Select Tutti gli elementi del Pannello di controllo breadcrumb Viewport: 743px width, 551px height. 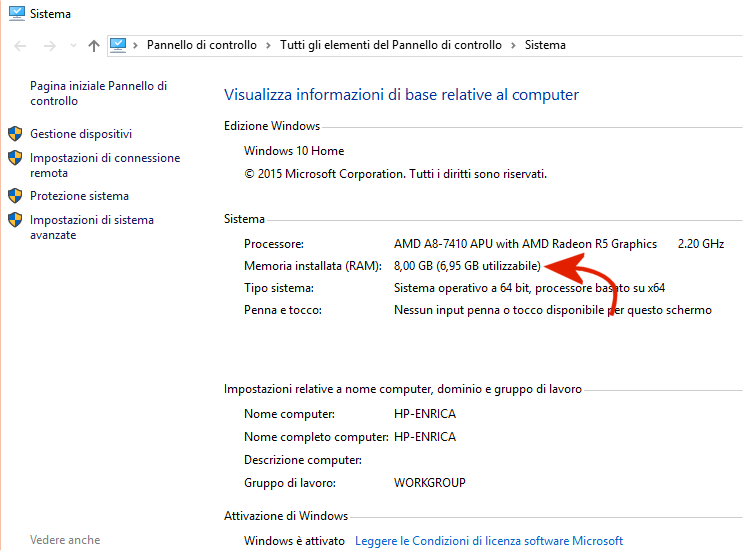click(x=390, y=45)
